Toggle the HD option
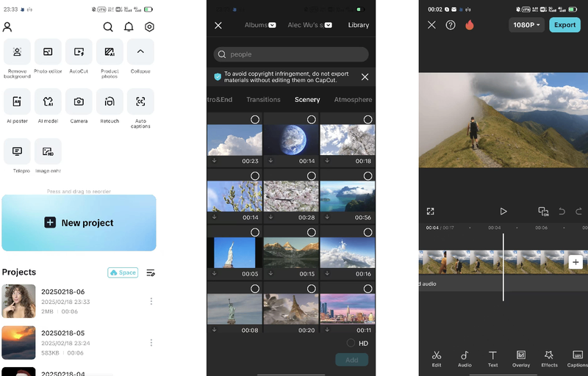 (351, 343)
